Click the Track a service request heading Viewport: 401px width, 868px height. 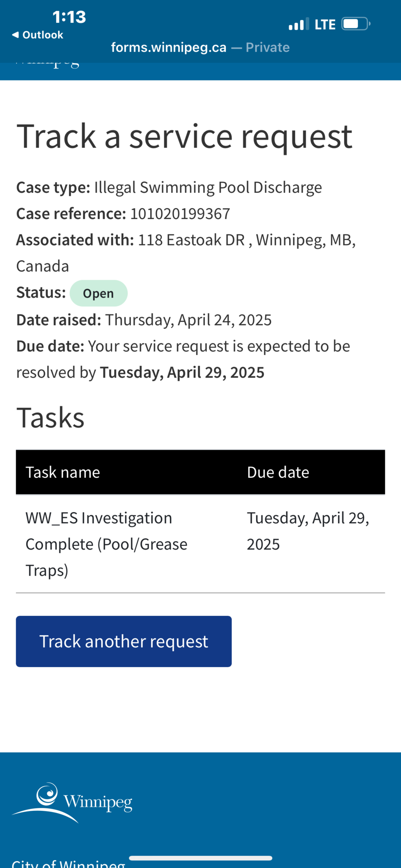click(x=184, y=136)
